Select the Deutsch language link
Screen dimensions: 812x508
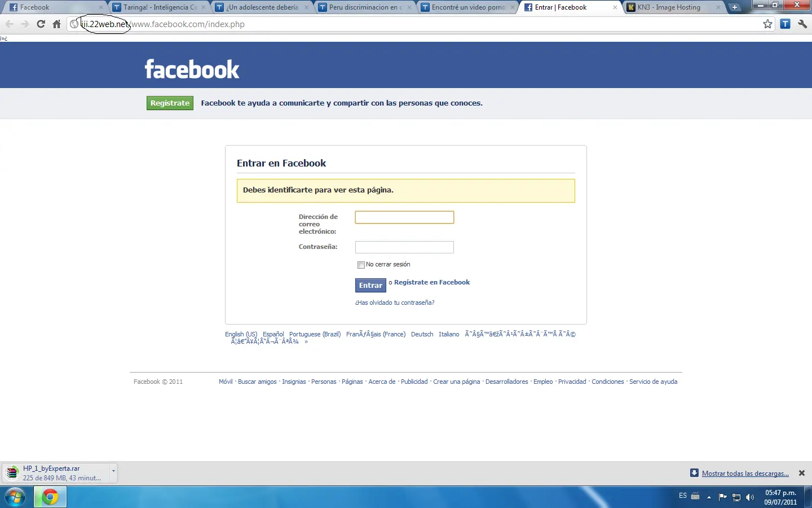(x=422, y=334)
